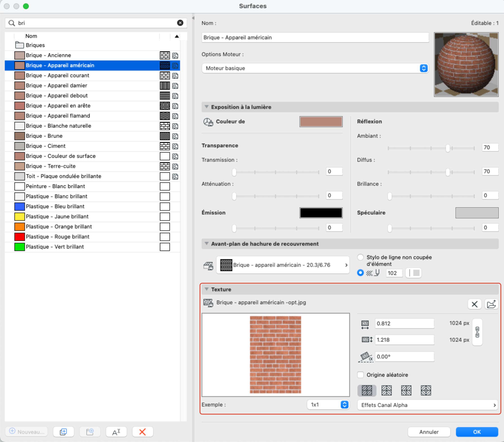
Task: Toggle the texture size chain link
Action: click(x=477, y=332)
